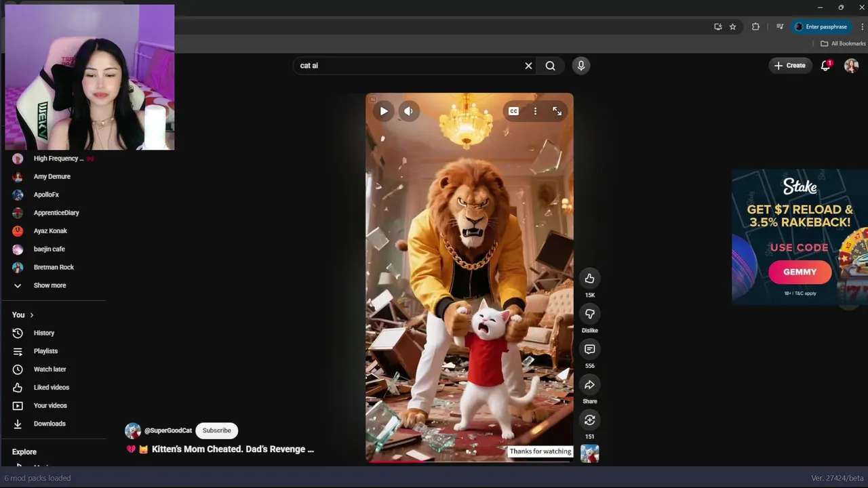Image resolution: width=868 pixels, height=488 pixels.
Task: Click the video progress bar
Action: [469, 462]
